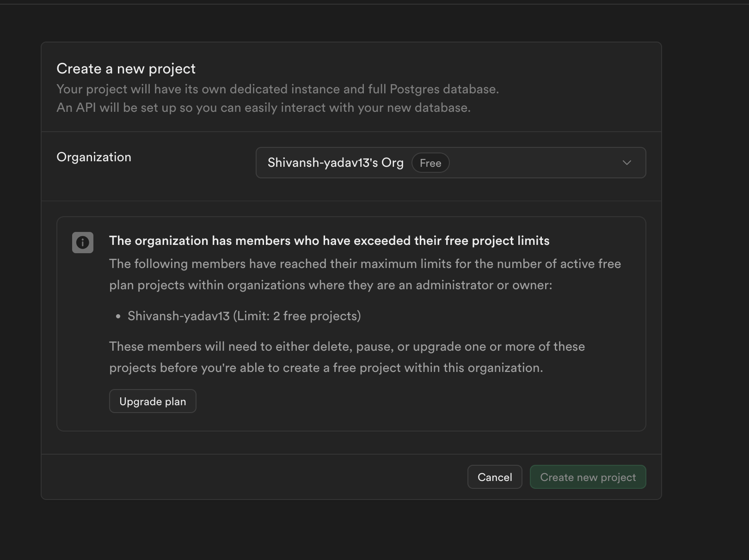
Task: Click the info icon in the warning box
Action: [83, 243]
